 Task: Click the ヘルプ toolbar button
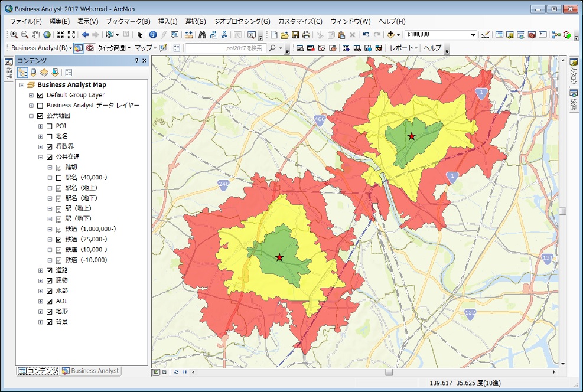(x=432, y=48)
